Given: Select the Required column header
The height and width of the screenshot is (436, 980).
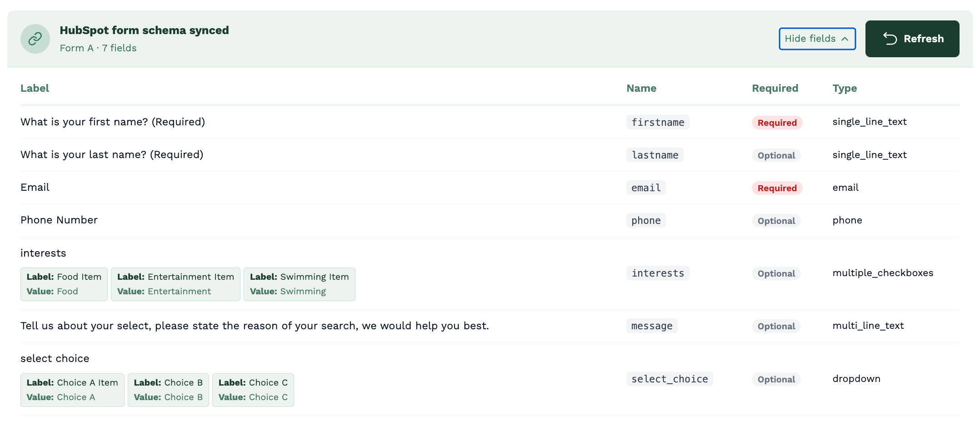Looking at the screenshot, I should 775,88.
